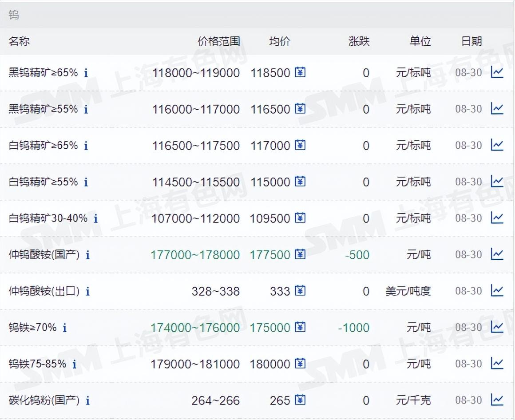Click the info icon next to 仲钨酸铵(出口)
This screenshot has width=515, height=420.
tap(87, 291)
